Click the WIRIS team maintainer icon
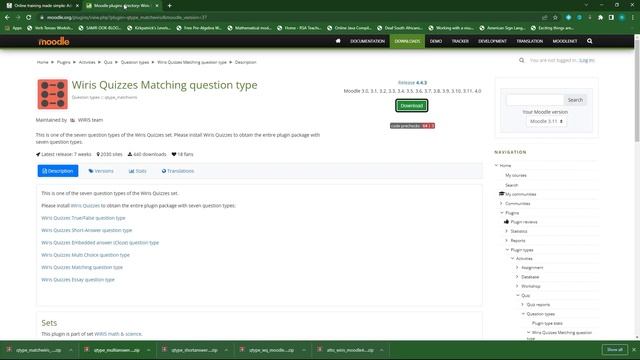 (x=73, y=120)
